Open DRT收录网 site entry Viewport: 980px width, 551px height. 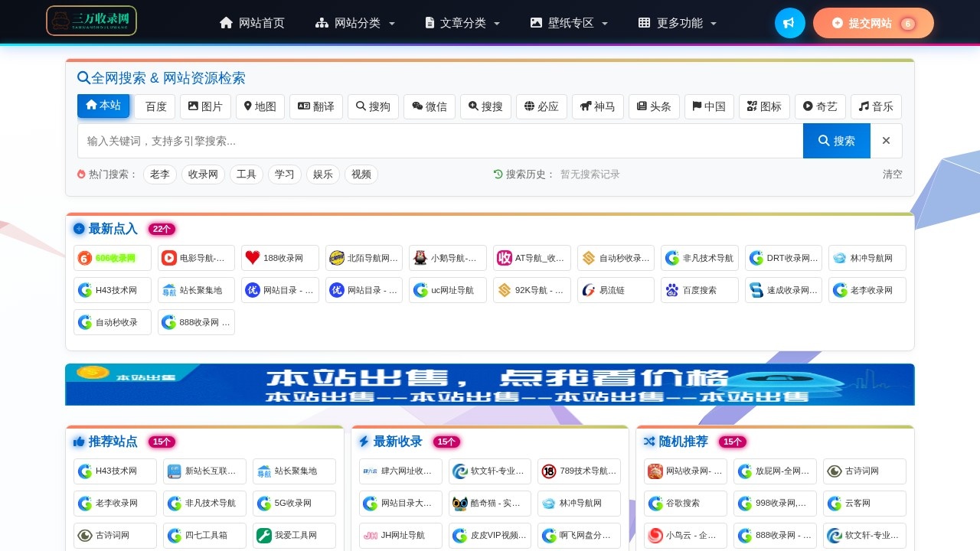(784, 258)
